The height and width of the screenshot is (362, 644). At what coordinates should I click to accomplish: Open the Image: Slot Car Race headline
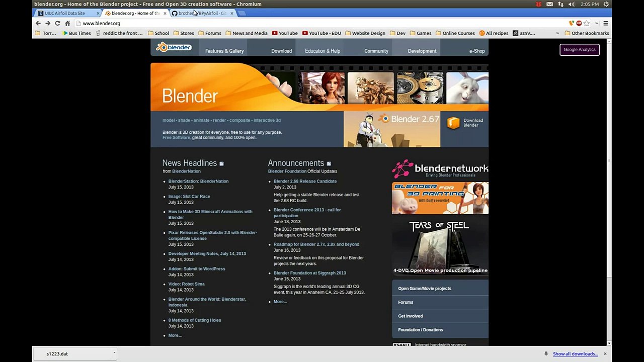click(x=189, y=196)
